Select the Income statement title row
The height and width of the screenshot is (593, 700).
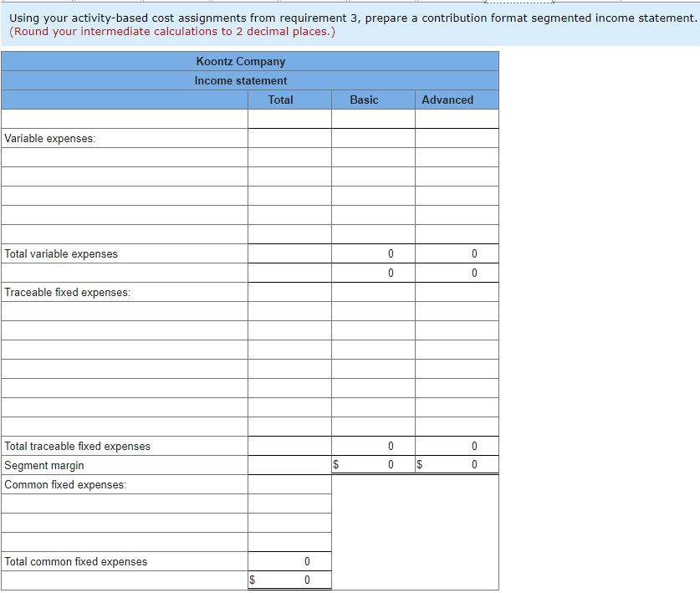(241, 80)
